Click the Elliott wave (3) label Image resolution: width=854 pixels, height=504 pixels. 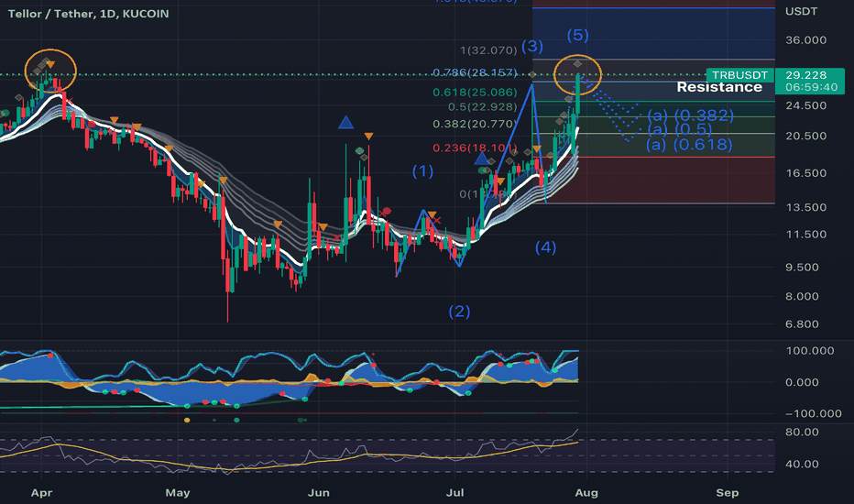click(x=532, y=47)
